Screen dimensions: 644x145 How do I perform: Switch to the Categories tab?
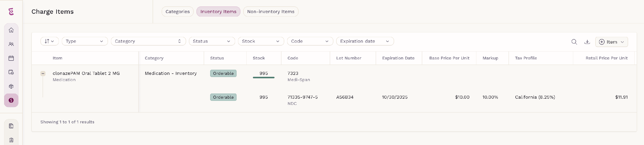[178, 12]
